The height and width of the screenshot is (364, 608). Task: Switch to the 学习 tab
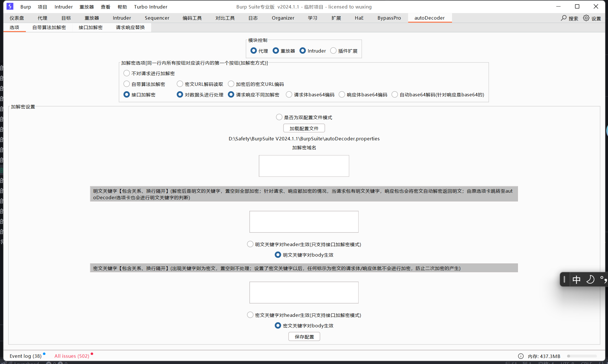313,18
